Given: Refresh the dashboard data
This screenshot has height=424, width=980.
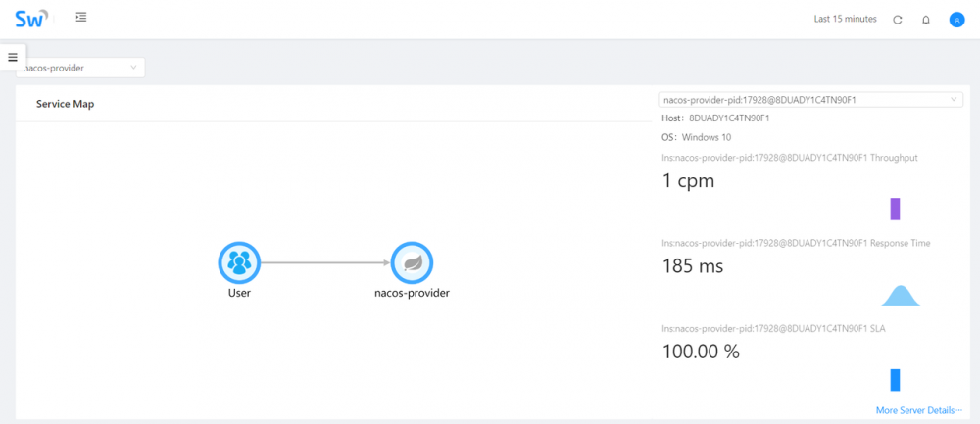Looking at the screenshot, I should coord(898,19).
